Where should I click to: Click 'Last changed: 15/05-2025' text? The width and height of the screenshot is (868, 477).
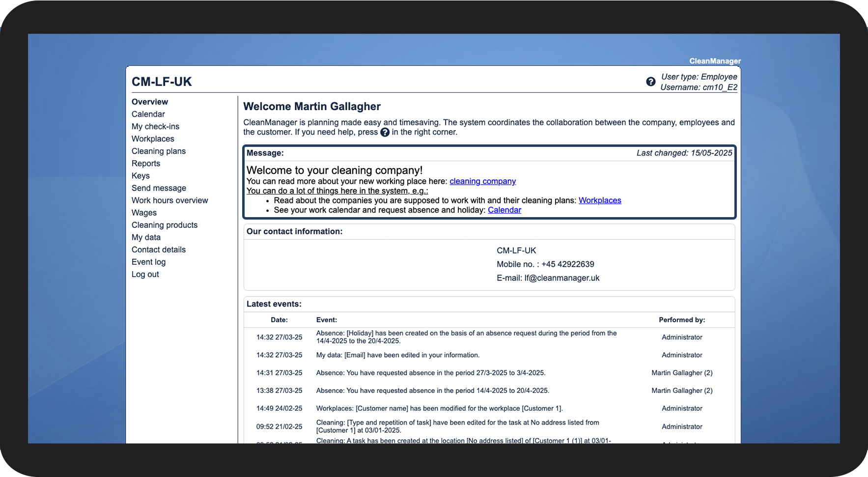[x=684, y=153]
